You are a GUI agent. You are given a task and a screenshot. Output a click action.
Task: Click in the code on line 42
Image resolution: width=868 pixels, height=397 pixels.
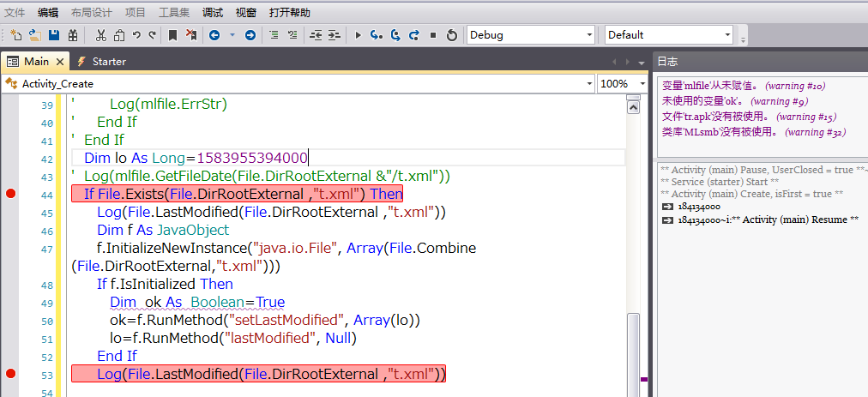[196, 158]
